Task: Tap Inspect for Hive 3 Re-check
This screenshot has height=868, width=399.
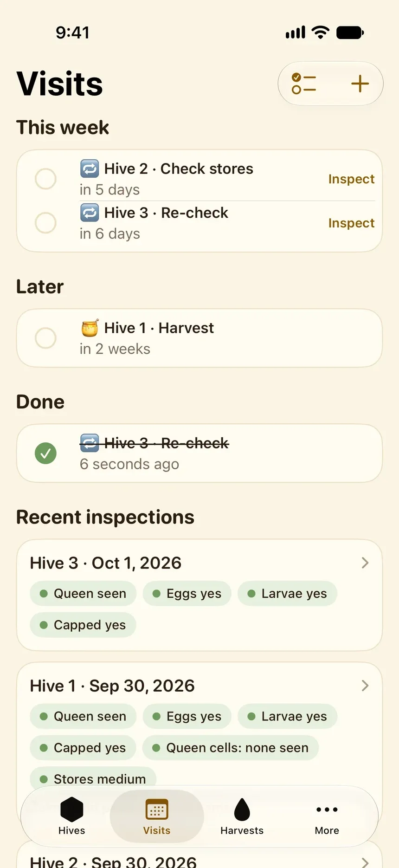Action: tap(351, 223)
